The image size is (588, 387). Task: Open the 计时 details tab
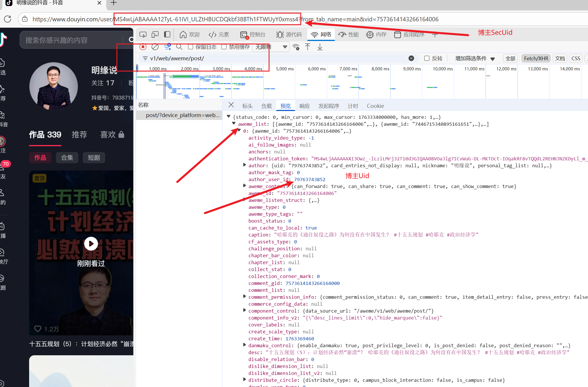[x=353, y=106]
